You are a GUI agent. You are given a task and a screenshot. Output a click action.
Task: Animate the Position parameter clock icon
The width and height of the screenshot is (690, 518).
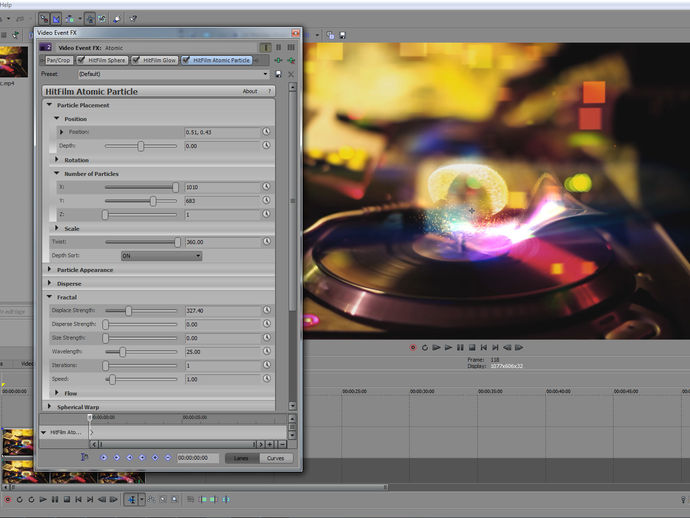(266, 132)
